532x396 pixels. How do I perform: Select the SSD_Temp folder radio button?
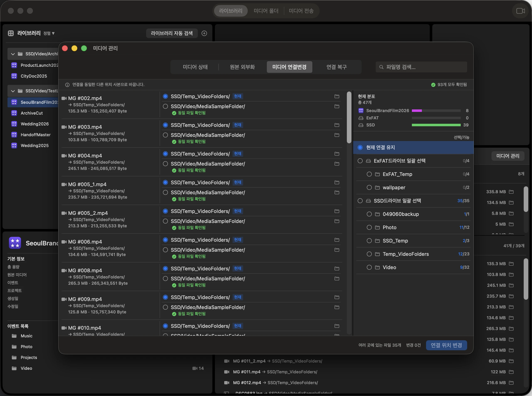pos(369,241)
